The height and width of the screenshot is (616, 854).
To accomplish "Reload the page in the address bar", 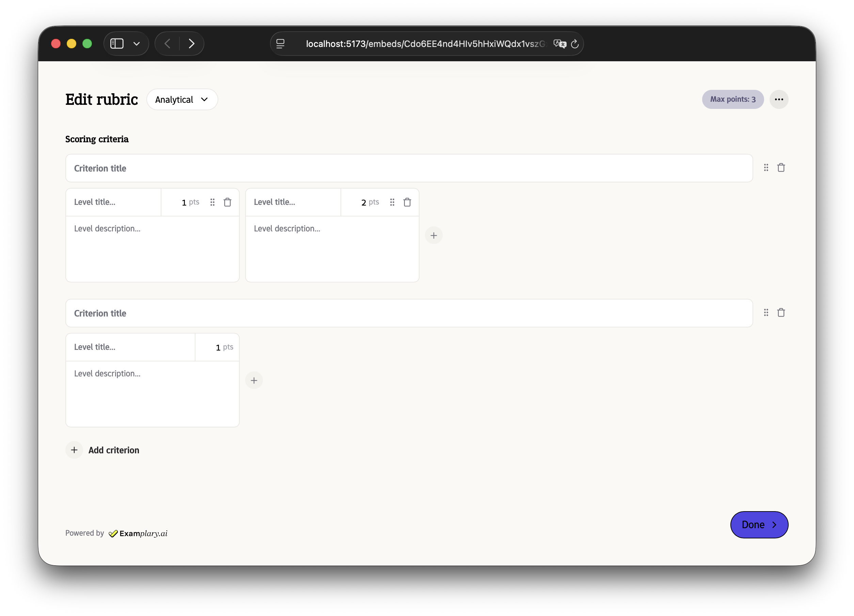I will (x=574, y=44).
